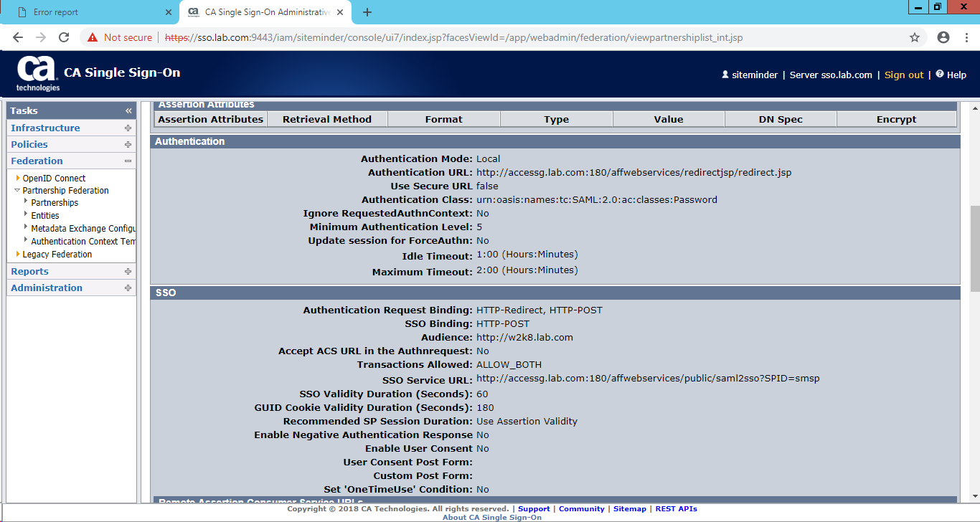Click the Help question mark icon
Screen dimensions: 980x522
coord(940,74)
